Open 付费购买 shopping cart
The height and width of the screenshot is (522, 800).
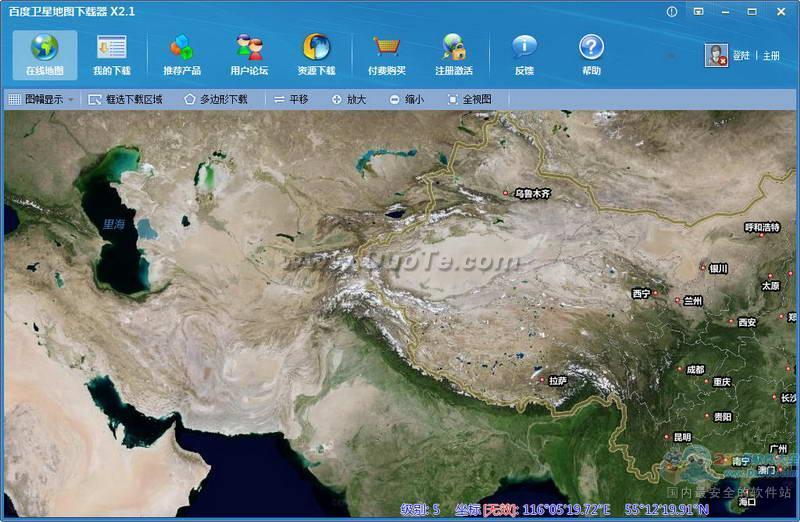tap(387, 55)
